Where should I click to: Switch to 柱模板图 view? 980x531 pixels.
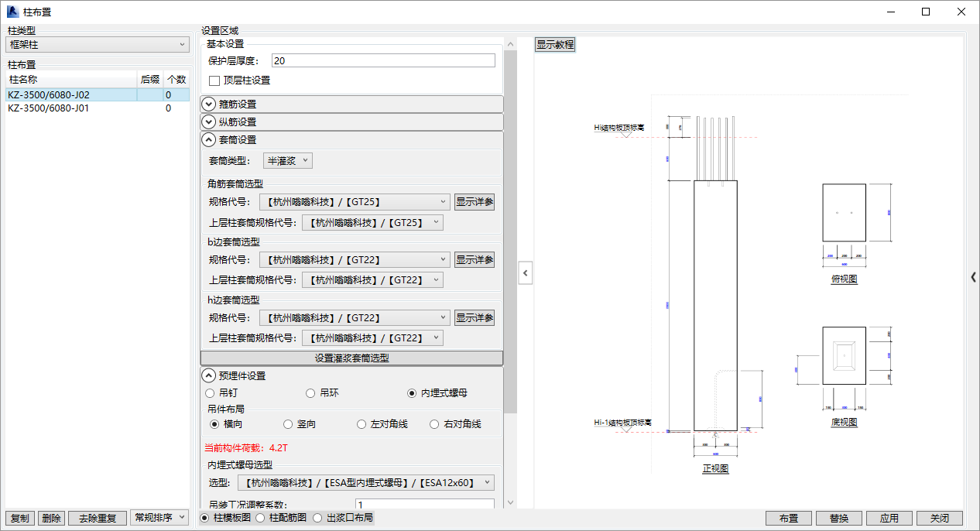(x=204, y=518)
